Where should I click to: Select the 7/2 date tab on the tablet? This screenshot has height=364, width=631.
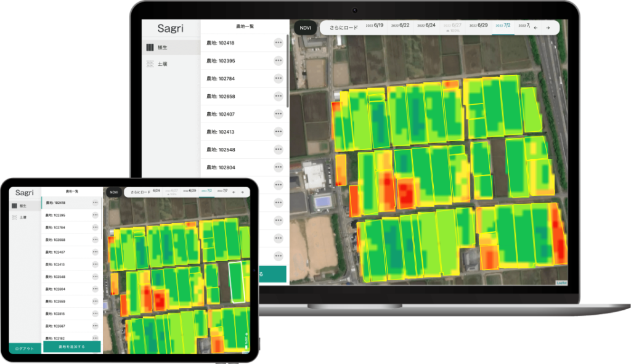206,191
